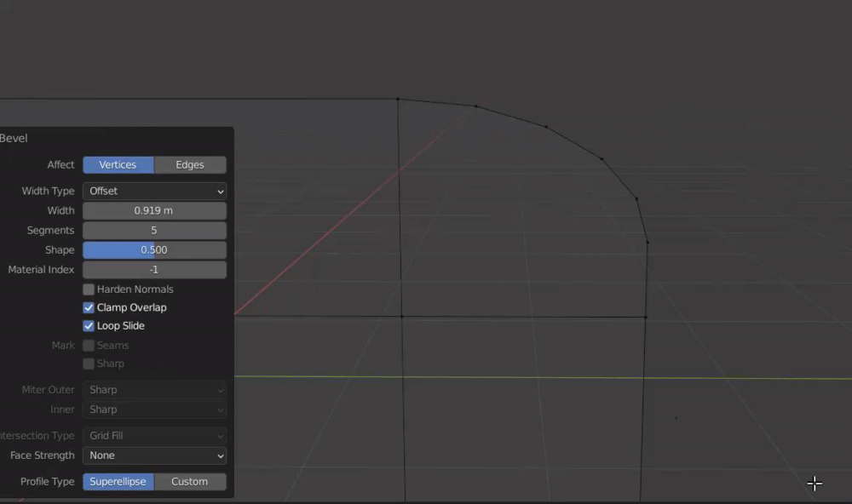Image resolution: width=852 pixels, height=504 pixels.
Task: Select Edges in the Affect option
Action: 190,164
